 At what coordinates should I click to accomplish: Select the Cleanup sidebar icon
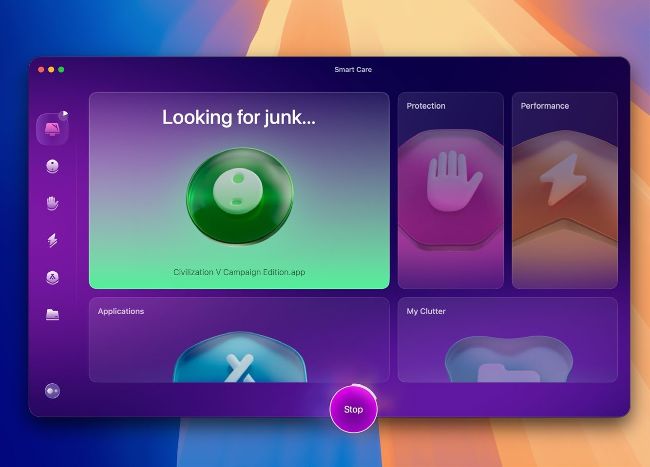(x=52, y=166)
